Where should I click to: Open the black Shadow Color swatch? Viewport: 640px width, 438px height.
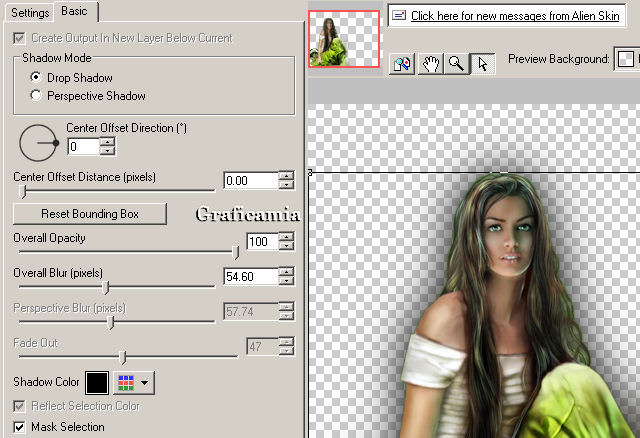(97, 382)
